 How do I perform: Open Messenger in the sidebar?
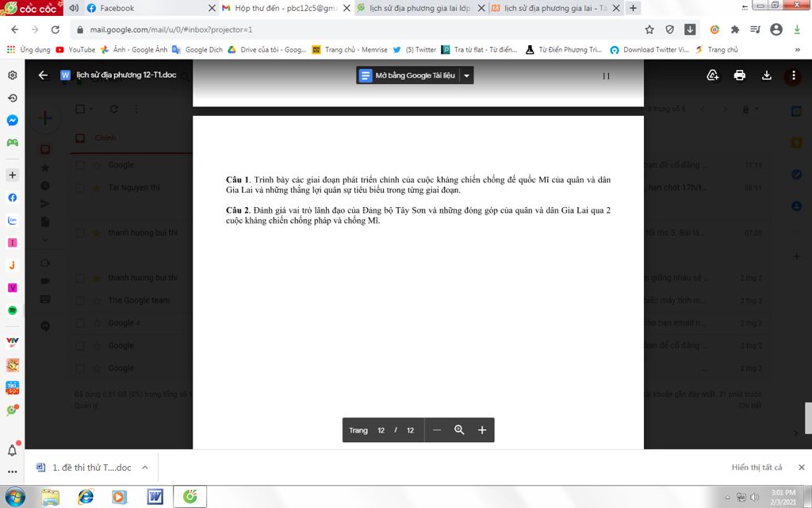pyautogui.click(x=13, y=121)
